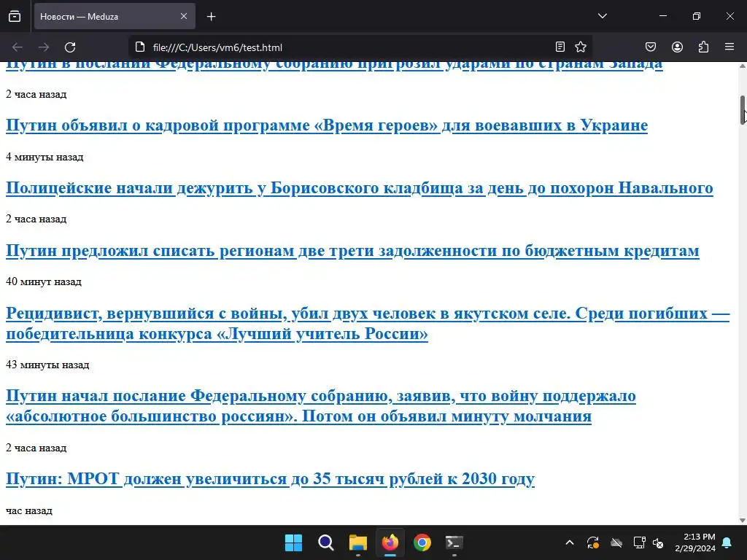Click the OneDrive cloud tray icon
The width and height of the screenshot is (747, 560).
pos(616,542)
